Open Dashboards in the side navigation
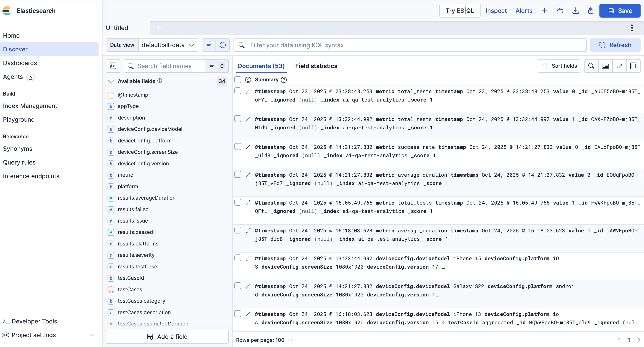This screenshot has width=644, height=347. (x=20, y=63)
